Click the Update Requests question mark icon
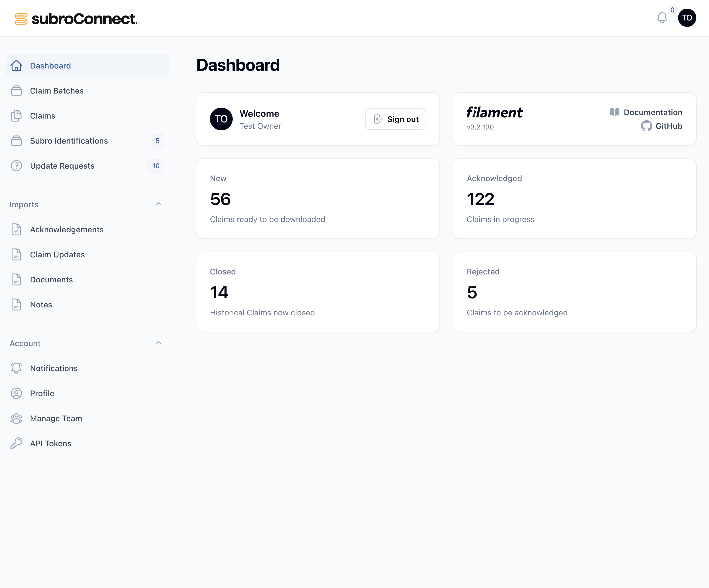Image resolution: width=709 pixels, height=588 pixels. (17, 166)
